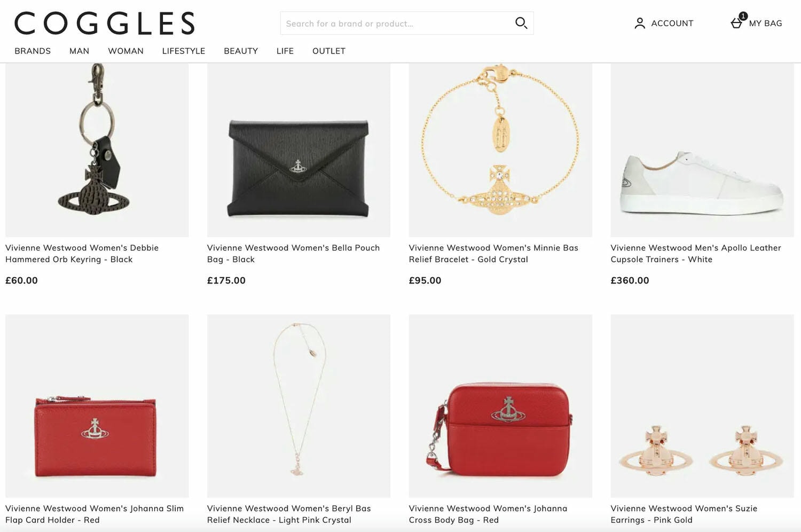
Task: Open the Brands menu
Action: pyautogui.click(x=33, y=51)
